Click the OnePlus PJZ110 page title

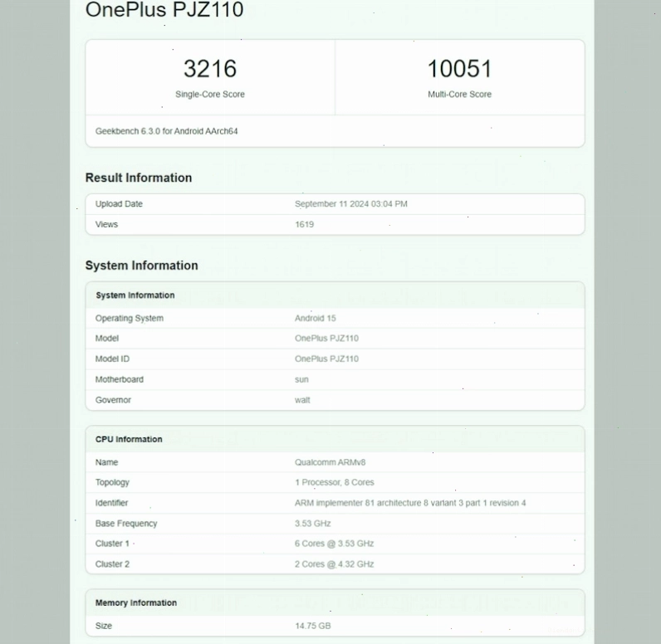point(164,9)
